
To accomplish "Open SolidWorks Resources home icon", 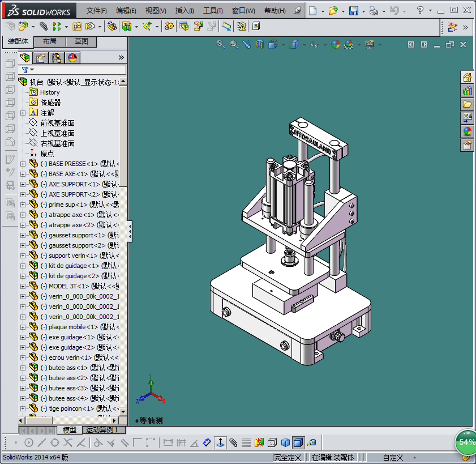I will (x=467, y=77).
